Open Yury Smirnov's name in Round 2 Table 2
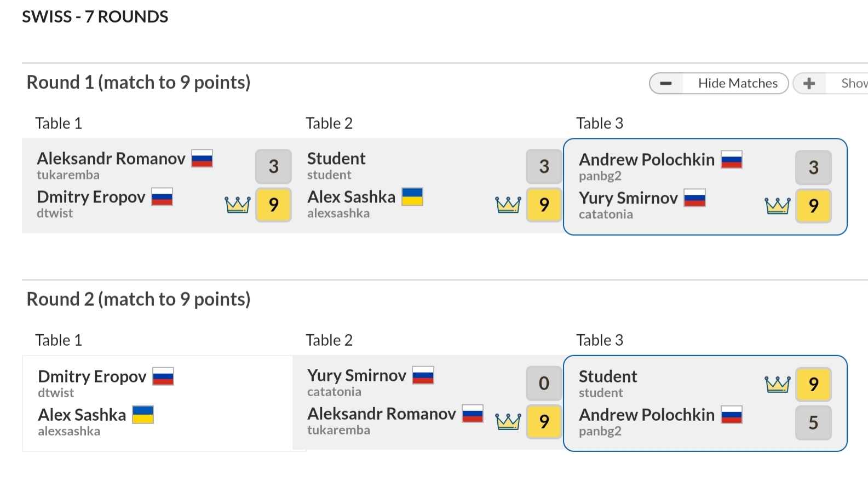 tap(357, 375)
